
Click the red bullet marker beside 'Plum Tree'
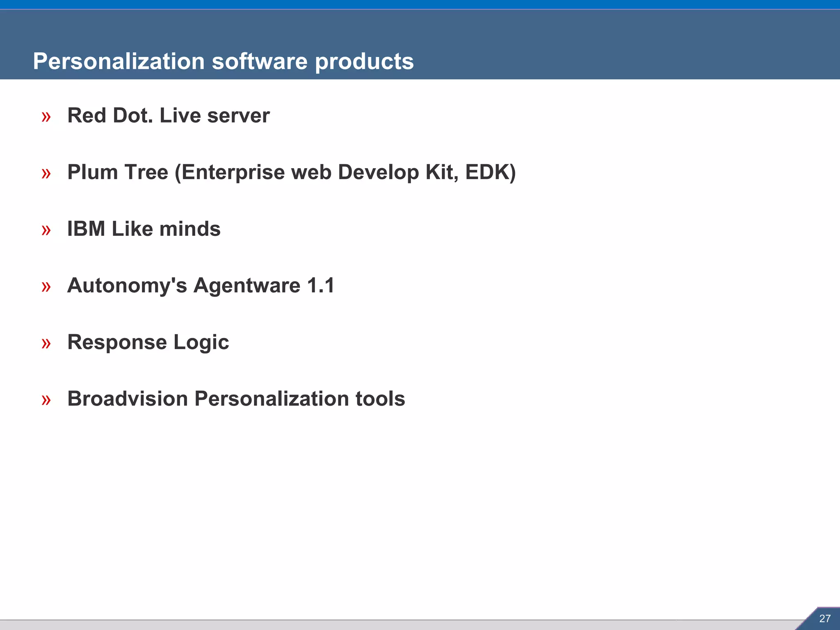click(x=46, y=174)
